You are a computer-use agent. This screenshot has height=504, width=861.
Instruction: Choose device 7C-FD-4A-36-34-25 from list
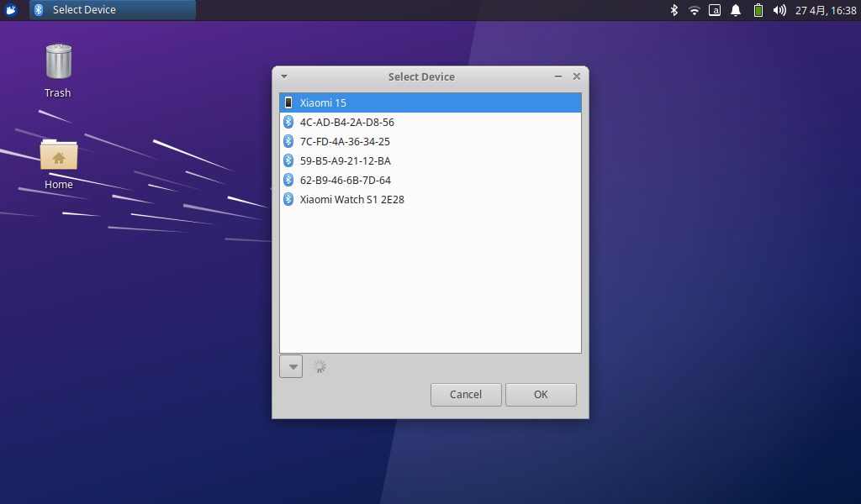[345, 141]
